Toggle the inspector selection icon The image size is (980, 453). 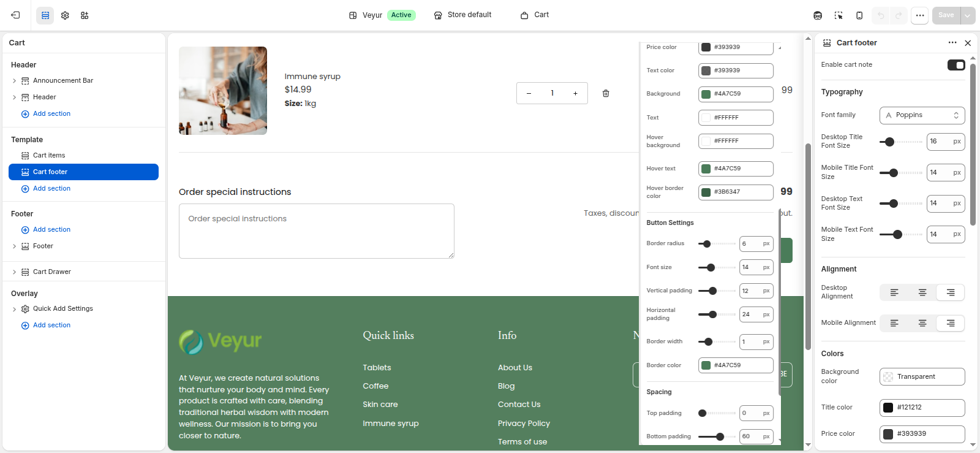click(x=839, y=15)
